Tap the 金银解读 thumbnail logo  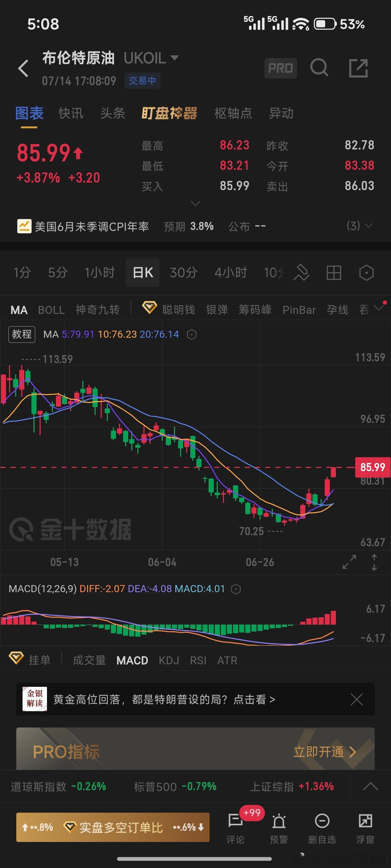[x=35, y=699]
